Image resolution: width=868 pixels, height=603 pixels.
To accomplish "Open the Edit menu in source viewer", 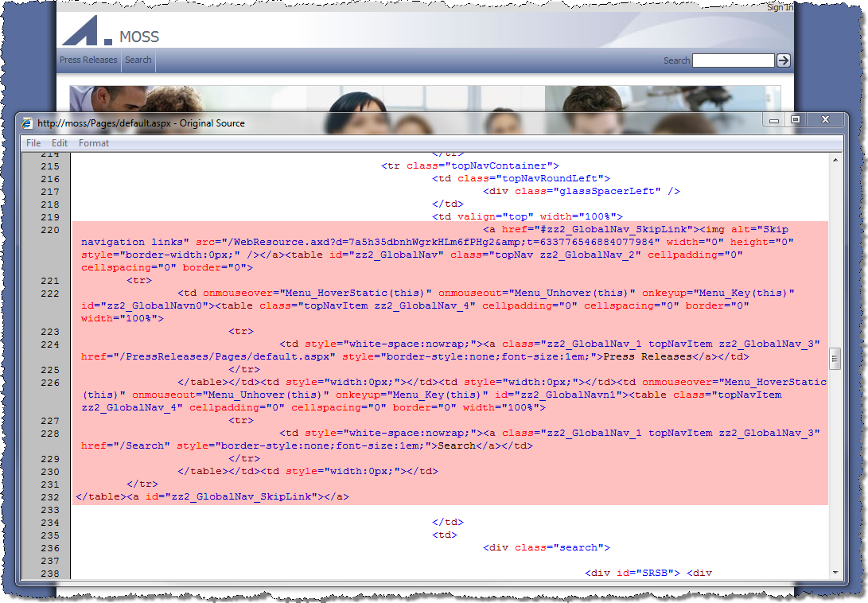I will click(x=60, y=143).
